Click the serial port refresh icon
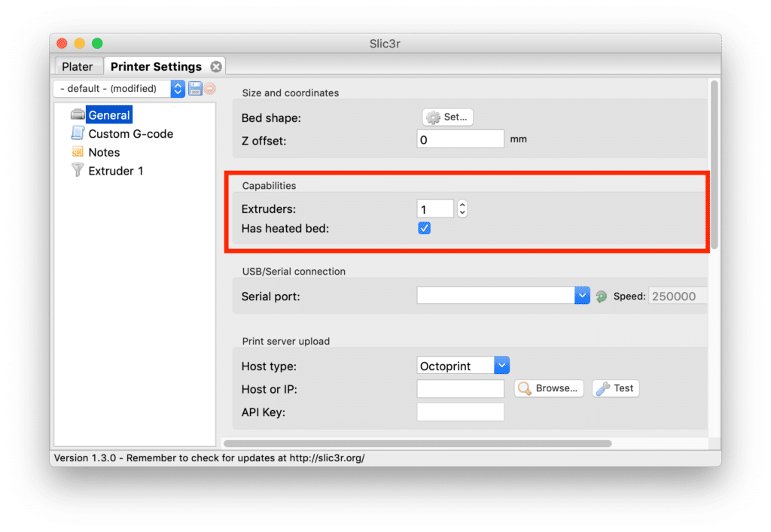This screenshot has height=532, width=771. (x=601, y=296)
